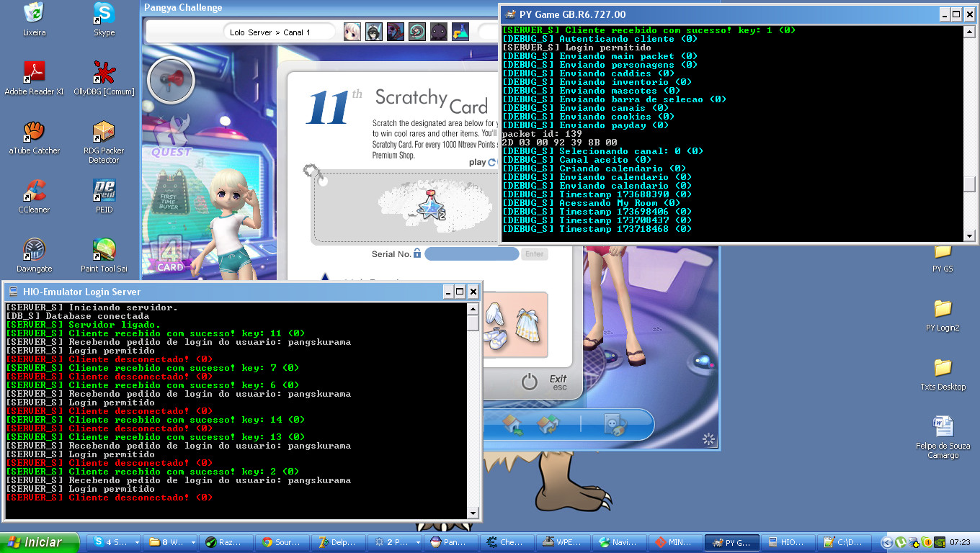
Task: Open the PY Login2 desktop folder
Action: (x=943, y=314)
